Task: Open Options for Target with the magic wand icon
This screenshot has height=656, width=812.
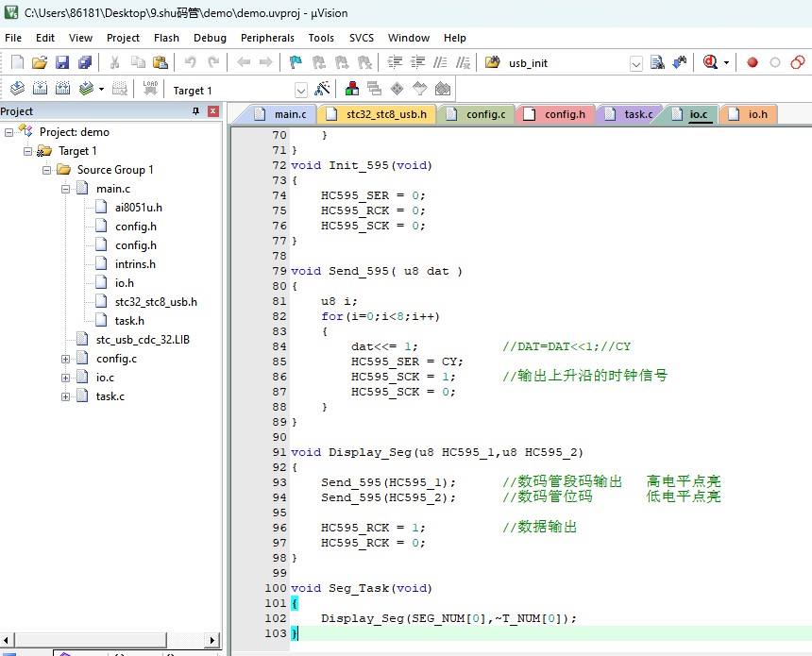Action: 323,90
